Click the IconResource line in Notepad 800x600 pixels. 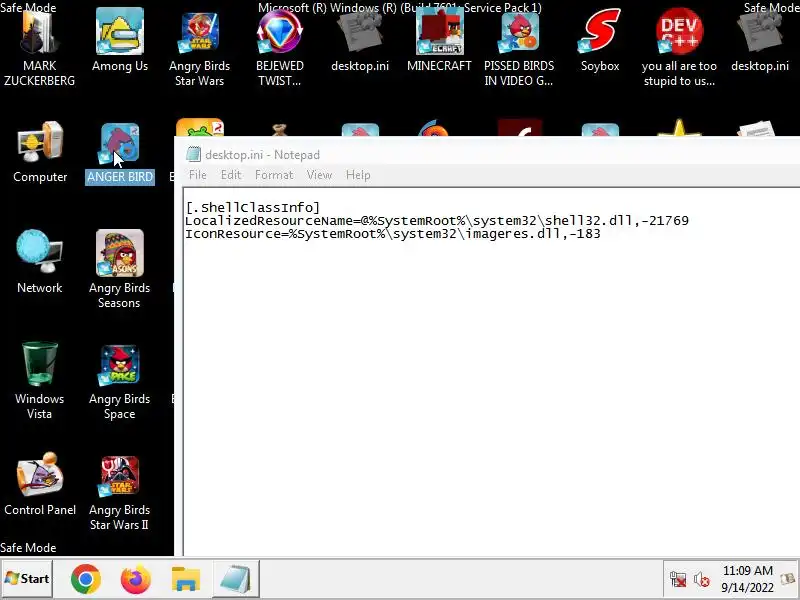[393, 234]
